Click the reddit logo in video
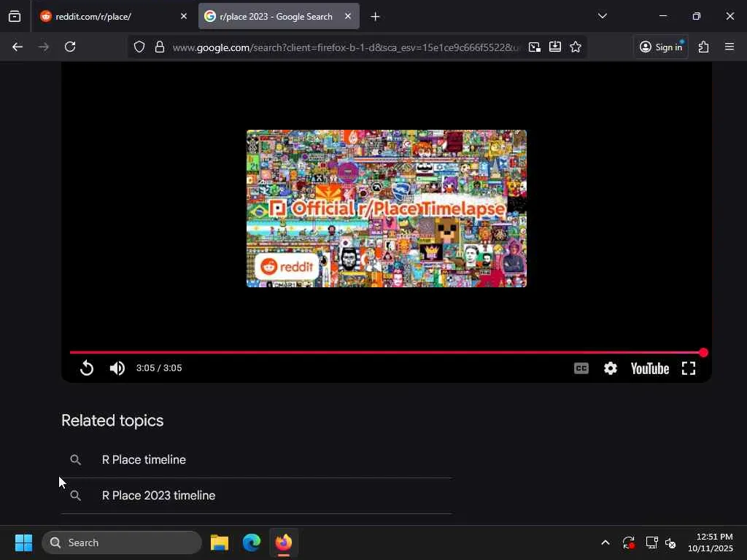Viewport: 747px width, 560px height. [287, 267]
